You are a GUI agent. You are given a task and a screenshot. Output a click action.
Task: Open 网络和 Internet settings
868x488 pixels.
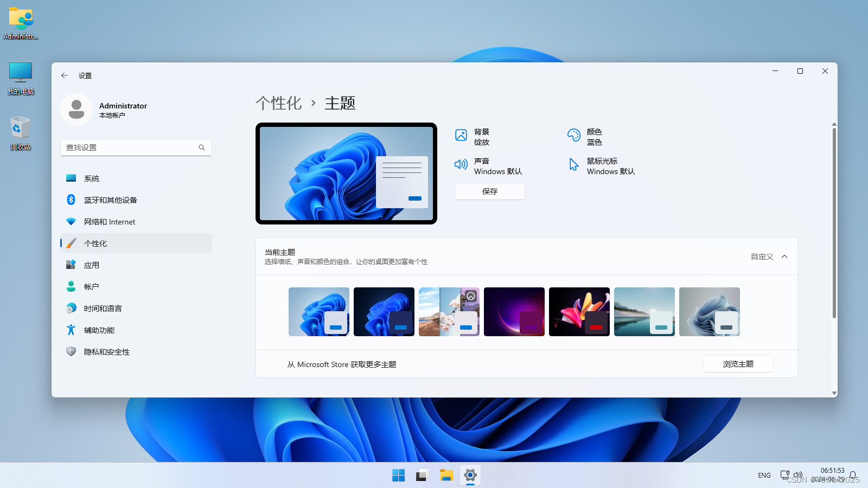[136, 222]
